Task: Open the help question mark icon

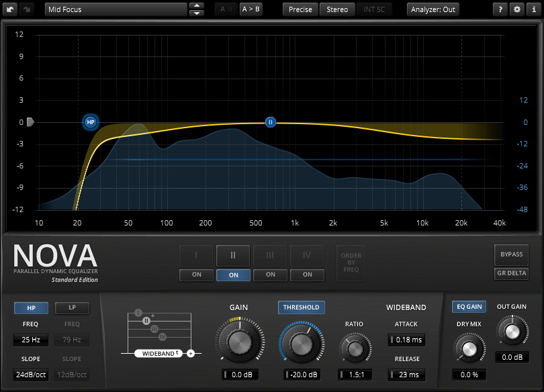Action: (x=500, y=9)
